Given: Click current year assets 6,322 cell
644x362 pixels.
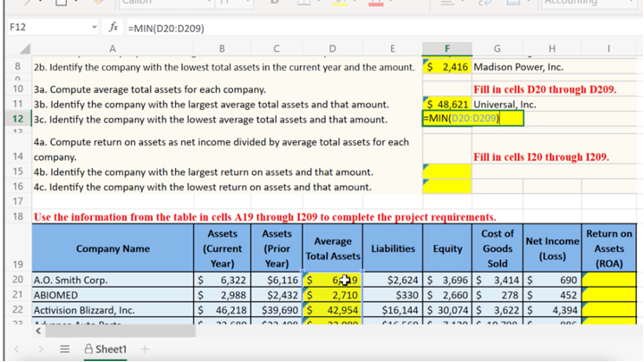Looking at the screenshot, I should tap(222, 280).
